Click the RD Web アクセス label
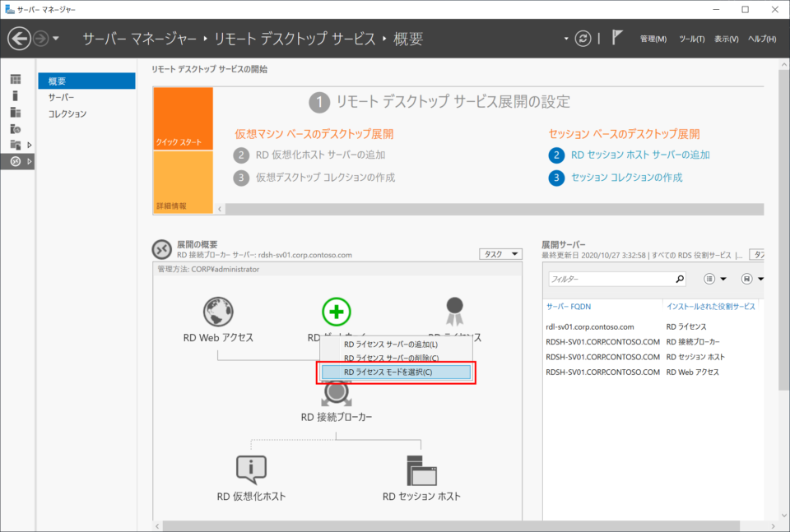 click(218, 338)
